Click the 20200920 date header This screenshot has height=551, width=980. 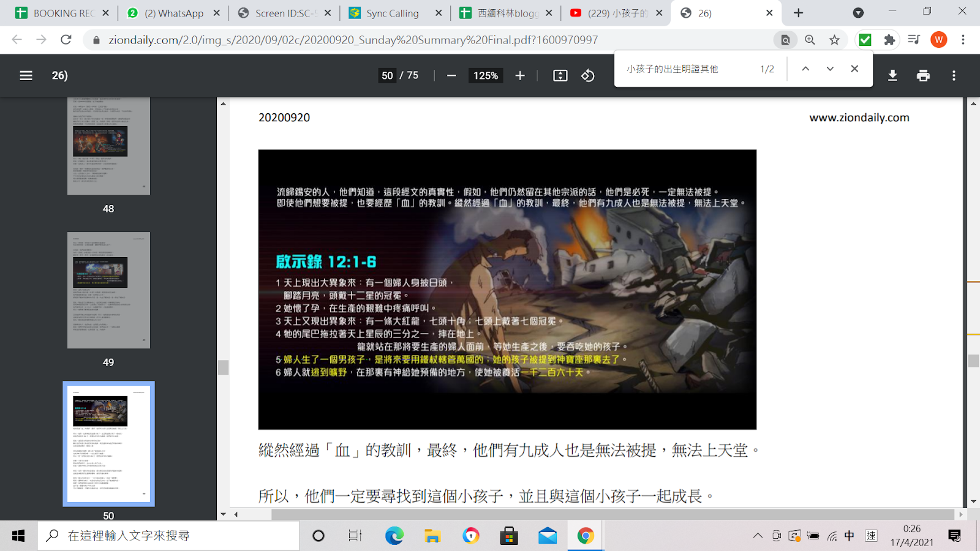point(284,118)
